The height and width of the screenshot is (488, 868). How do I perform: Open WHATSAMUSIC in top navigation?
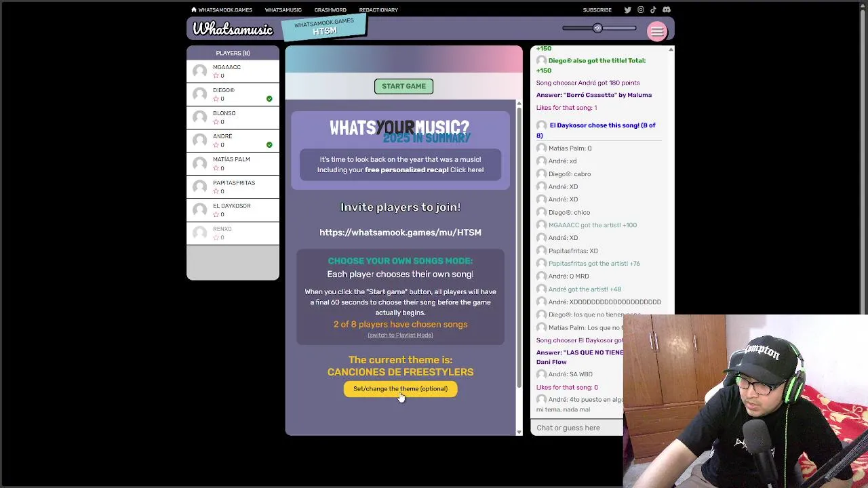283,9
